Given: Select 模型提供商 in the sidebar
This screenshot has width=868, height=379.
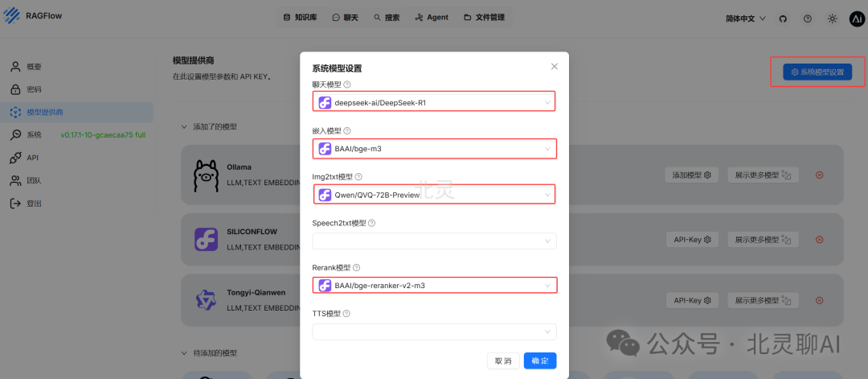Looking at the screenshot, I should pyautogui.click(x=77, y=112).
